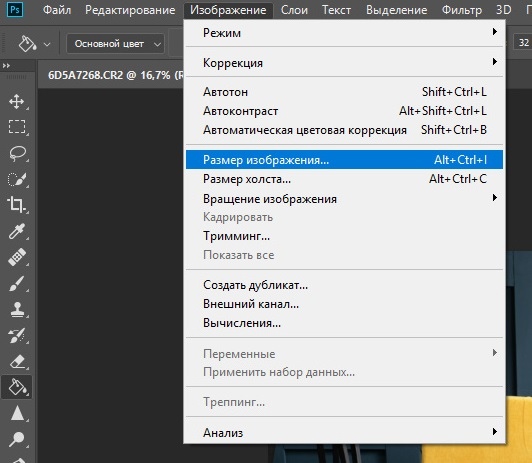Expand the Коррекция submenu
This screenshot has height=463, width=532.
pyautogui.click(x=344, y=62)
